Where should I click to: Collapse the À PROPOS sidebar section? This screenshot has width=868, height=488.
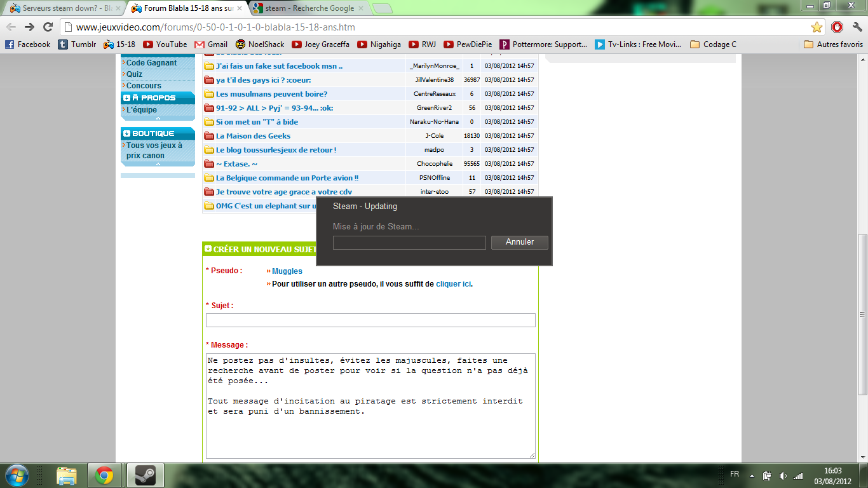126,98
